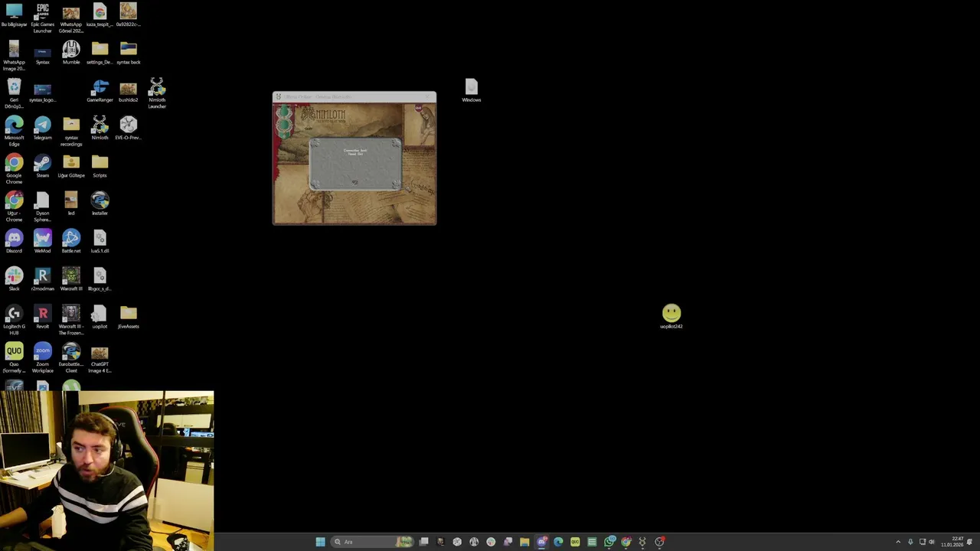Click the Nimloth launcher connection dialog
Viewport: 980px width, 551px height.
[355, 164]
